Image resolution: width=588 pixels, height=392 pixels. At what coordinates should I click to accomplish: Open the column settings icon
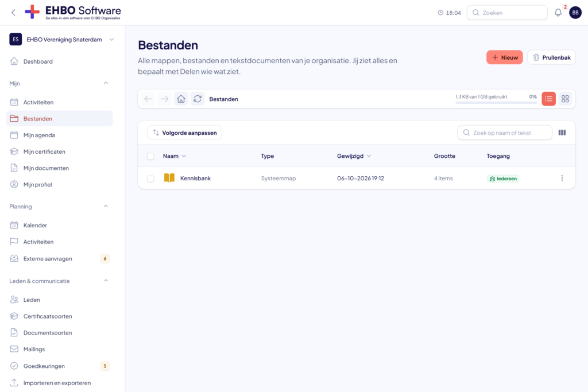point(562,133)
